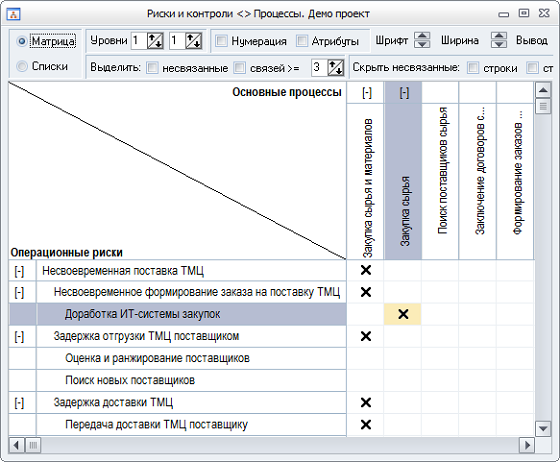Select row Передача доставки ТМЦ поставщику
Screen dimensions: 560x462
(x=191, y=425)
